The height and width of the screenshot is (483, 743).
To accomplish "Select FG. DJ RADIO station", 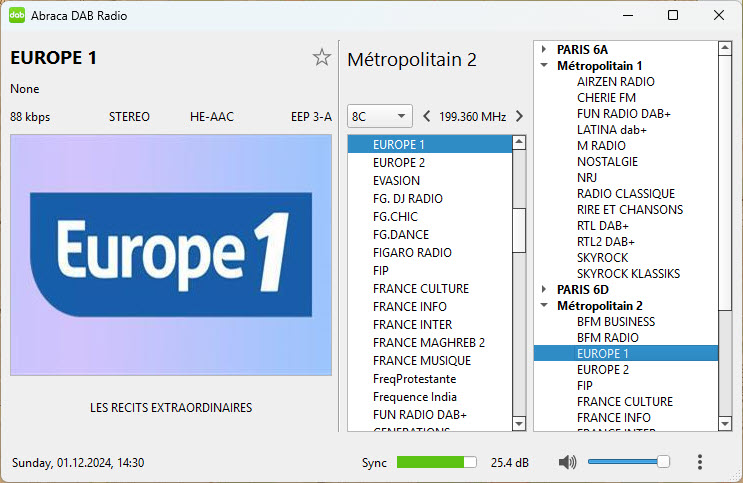I will [430, 199].
